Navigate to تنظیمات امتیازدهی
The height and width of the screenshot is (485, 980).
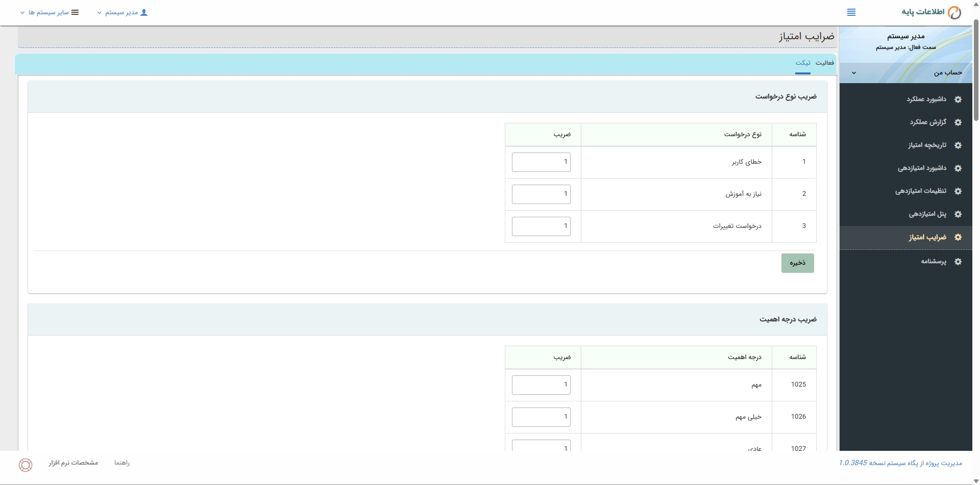point(921,191)
